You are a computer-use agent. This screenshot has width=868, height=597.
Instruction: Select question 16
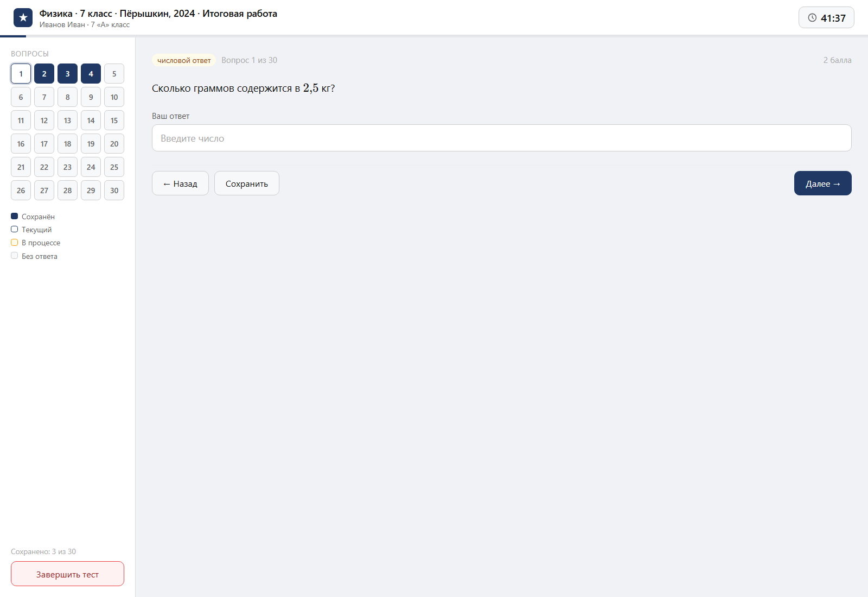(21, 144)
